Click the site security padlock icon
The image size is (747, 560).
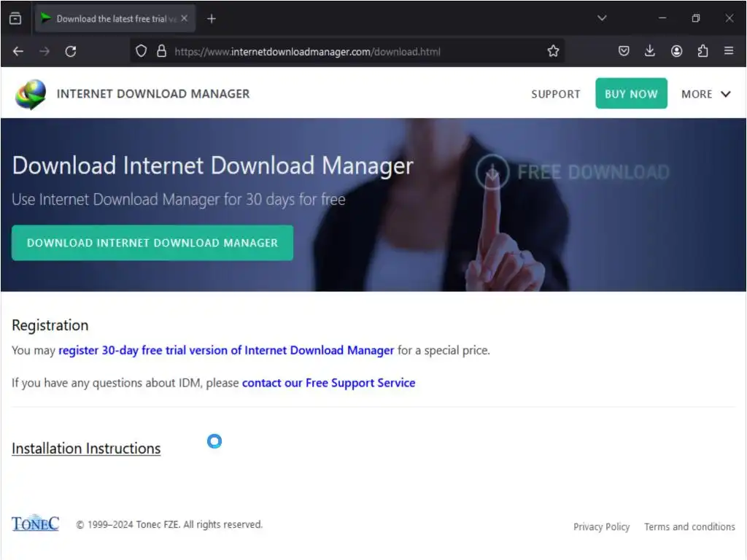(x=161, y=51)
